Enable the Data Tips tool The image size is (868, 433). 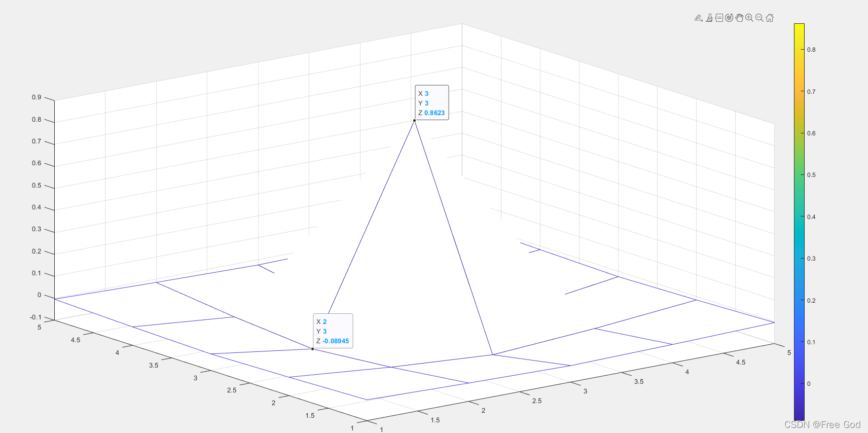coord(719,18)
